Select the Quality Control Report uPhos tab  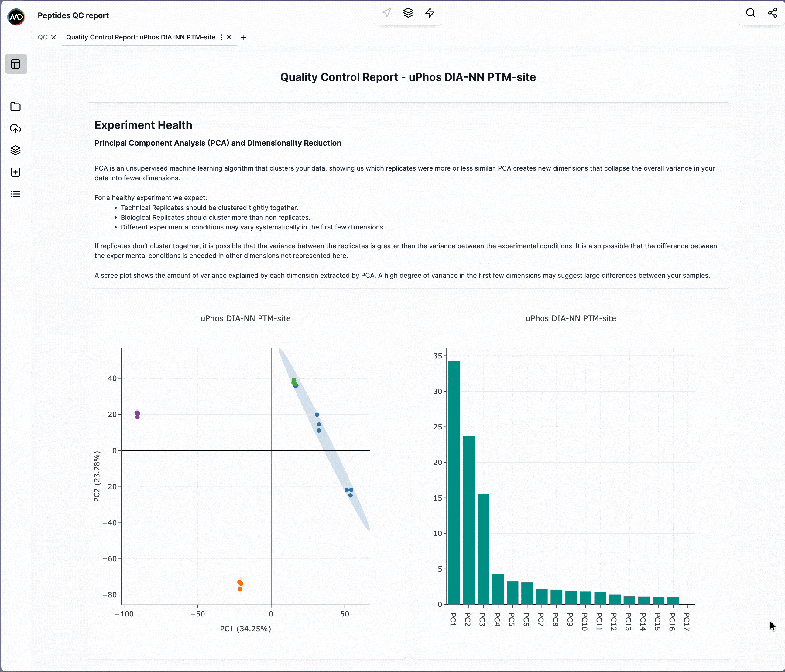[141, 37]
